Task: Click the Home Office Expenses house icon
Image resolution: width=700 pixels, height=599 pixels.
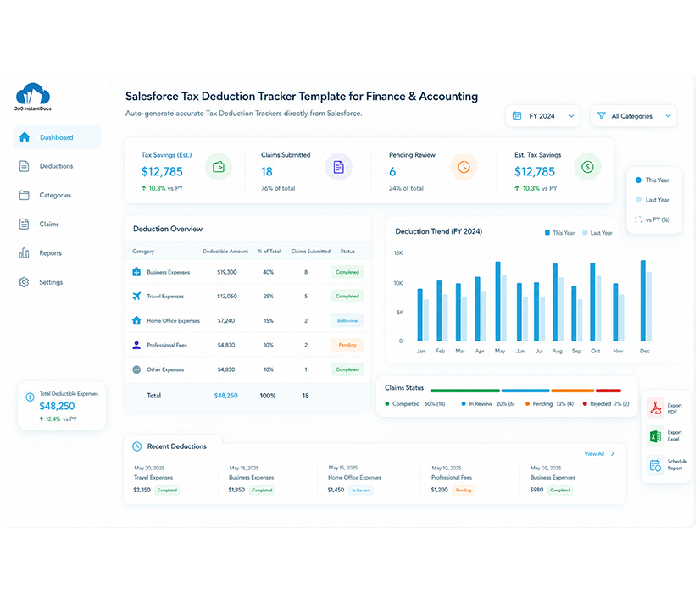Action: tap(136, 320)
